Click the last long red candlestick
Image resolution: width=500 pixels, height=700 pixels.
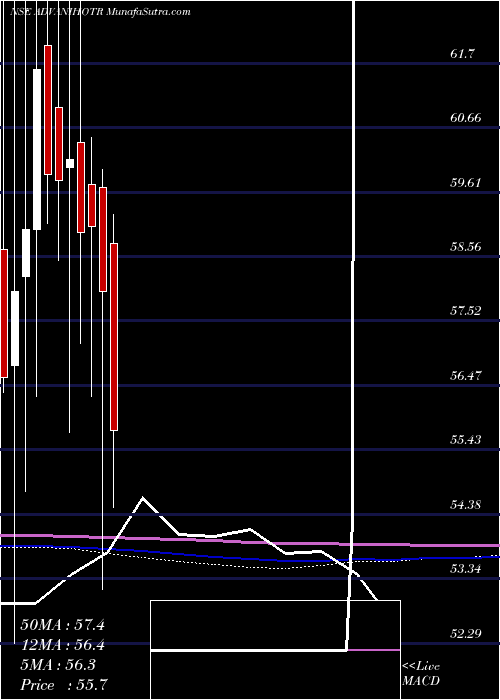pos(114,337)
